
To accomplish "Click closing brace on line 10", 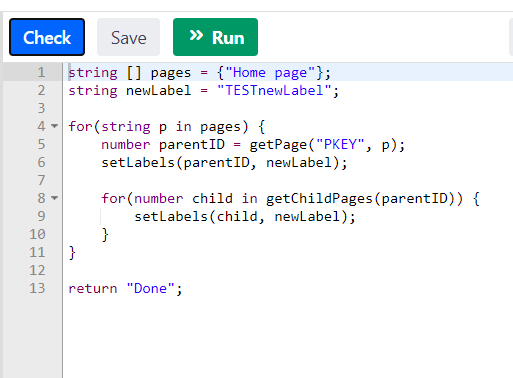I will point(105,235).
